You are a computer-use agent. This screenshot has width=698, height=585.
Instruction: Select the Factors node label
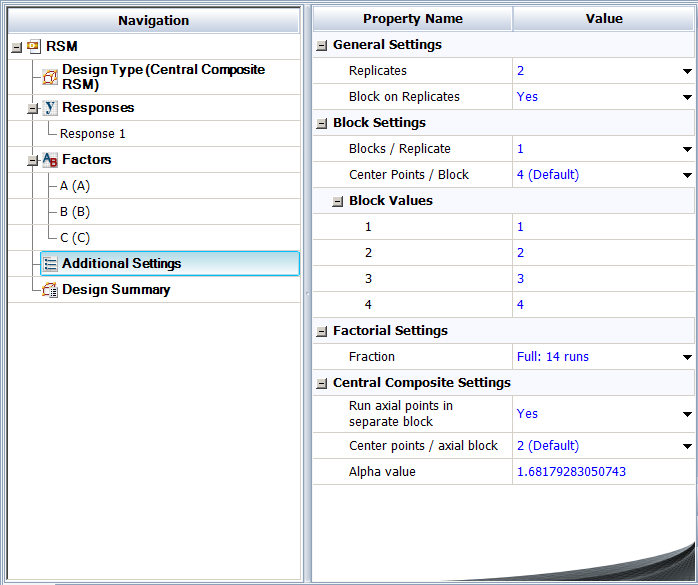[x=86, y=160]
